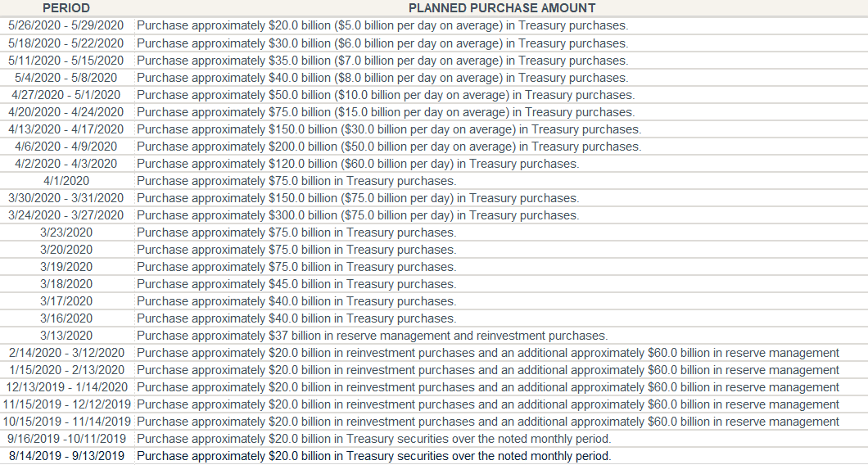Select the 3/18/2020 period cell
Screen dimensions: 868x465
(66, 283)
